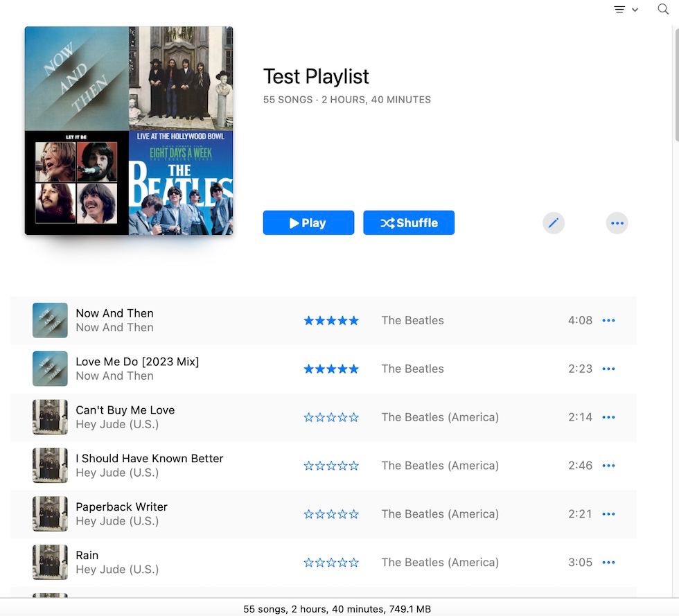Click the vertical scrollbar thumb
Image resolution: width=679 pixels, height=616 pixels.
[x=676, y=85]
